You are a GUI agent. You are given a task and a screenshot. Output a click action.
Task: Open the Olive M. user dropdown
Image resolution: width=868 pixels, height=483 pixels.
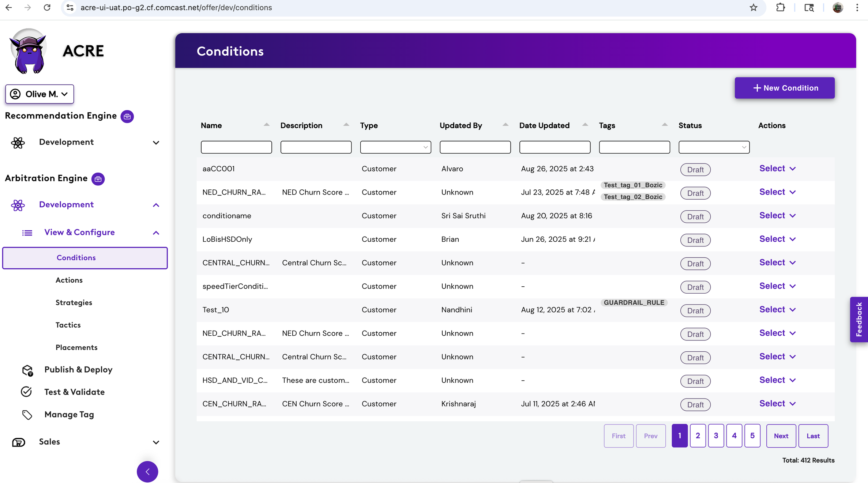click(40, 94)
